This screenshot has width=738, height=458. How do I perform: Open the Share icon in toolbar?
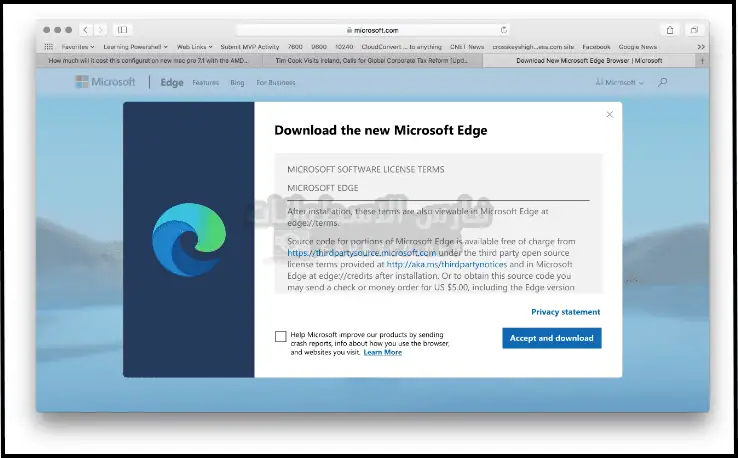pyautogui.click(x=670, y=30)
